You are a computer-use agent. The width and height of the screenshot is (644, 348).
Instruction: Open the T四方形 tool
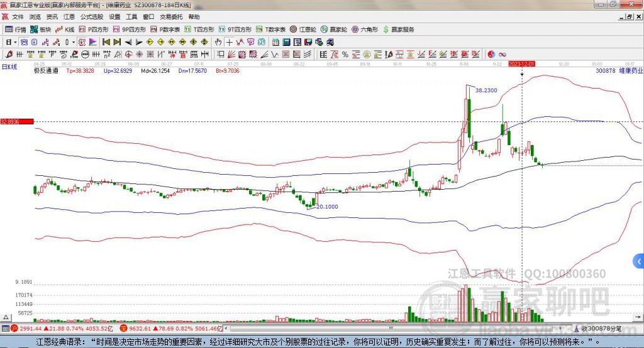click(x=199, y=30)
